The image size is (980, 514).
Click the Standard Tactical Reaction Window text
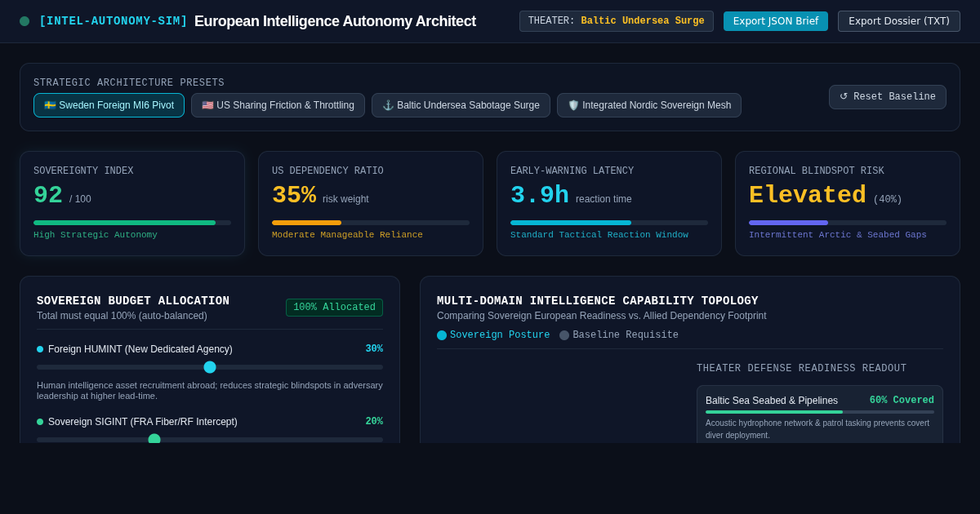(599, 235)
